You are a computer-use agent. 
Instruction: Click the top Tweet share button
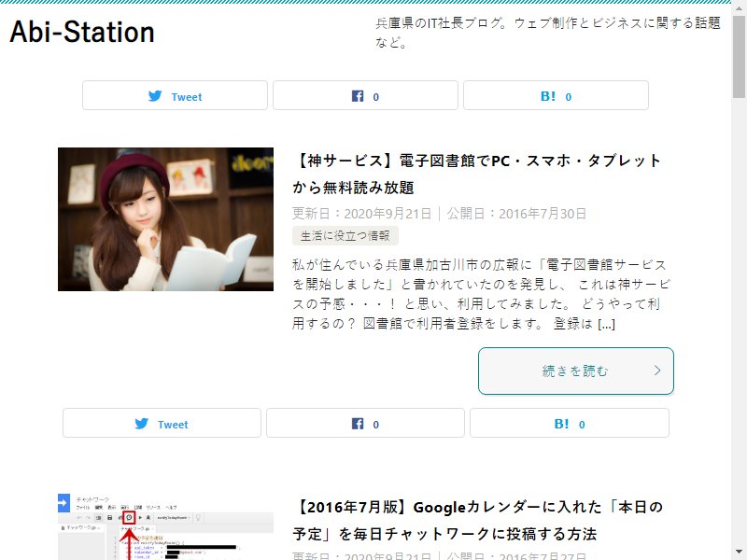pos(175,95)
